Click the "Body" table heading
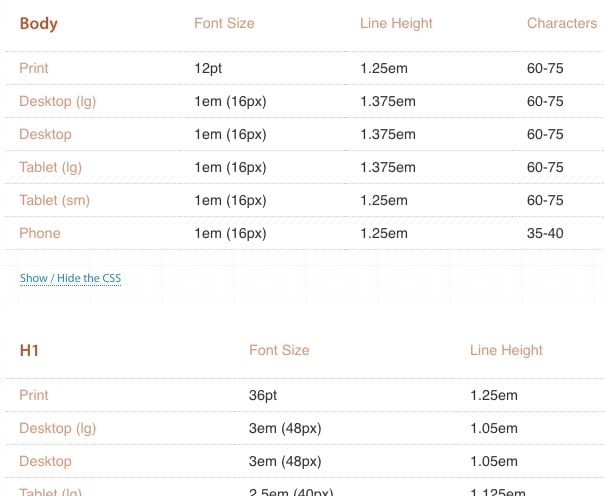The height and width of the screenshot is (496, 605). [x=38, y=23]
